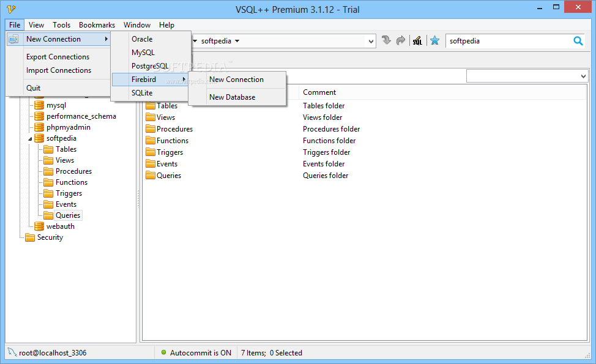Click Firebird New Connection submenu item

pos(237,80)
